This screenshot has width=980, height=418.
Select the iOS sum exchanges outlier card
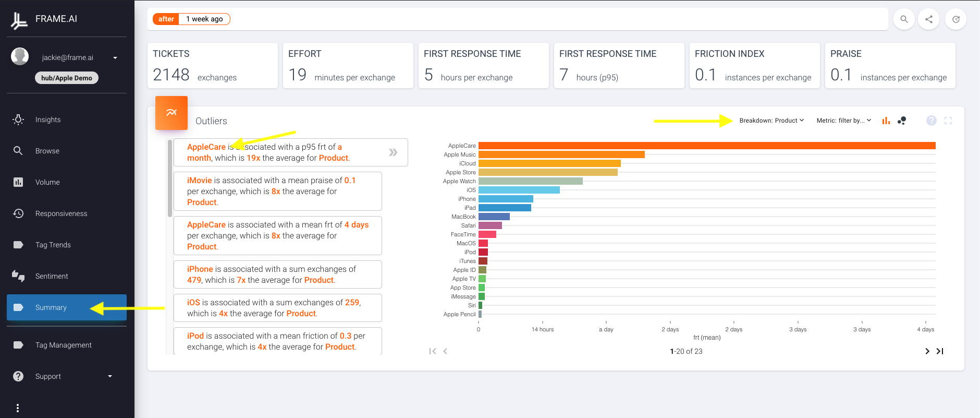(278, 308)
